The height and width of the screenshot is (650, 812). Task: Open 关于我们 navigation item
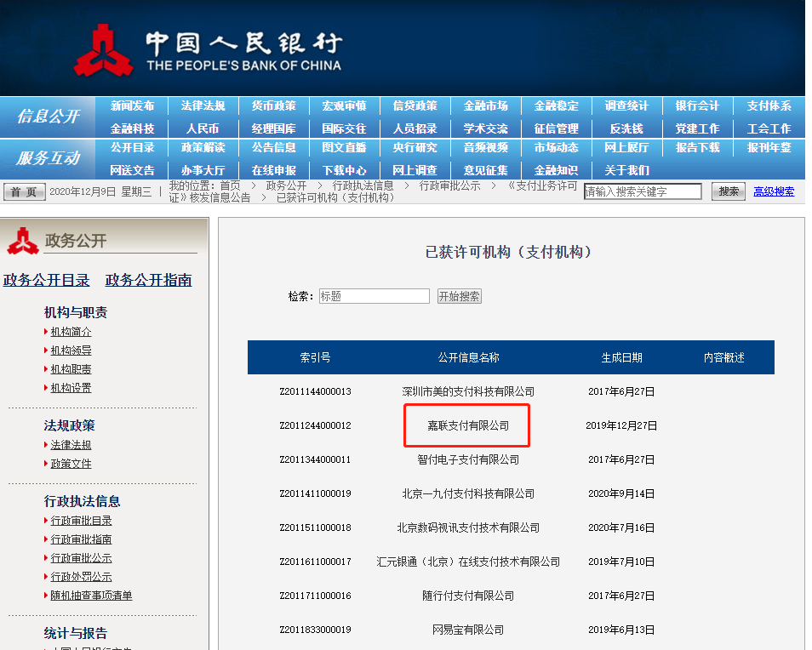pos(626,170)
